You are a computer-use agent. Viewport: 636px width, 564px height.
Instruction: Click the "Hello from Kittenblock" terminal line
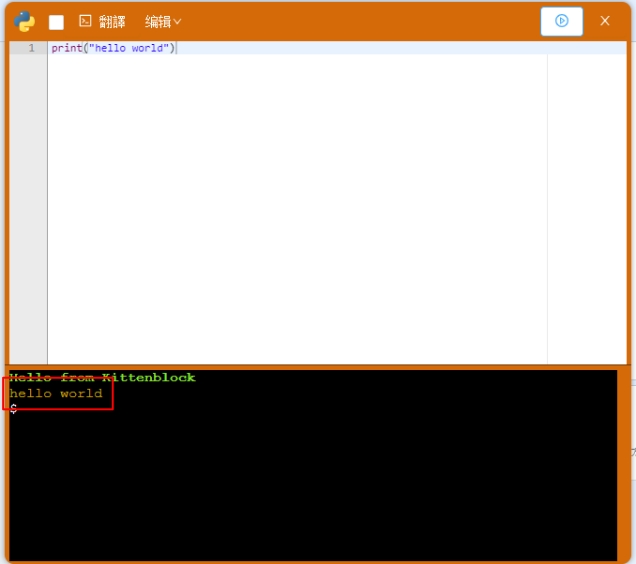(x=103, y=378)
